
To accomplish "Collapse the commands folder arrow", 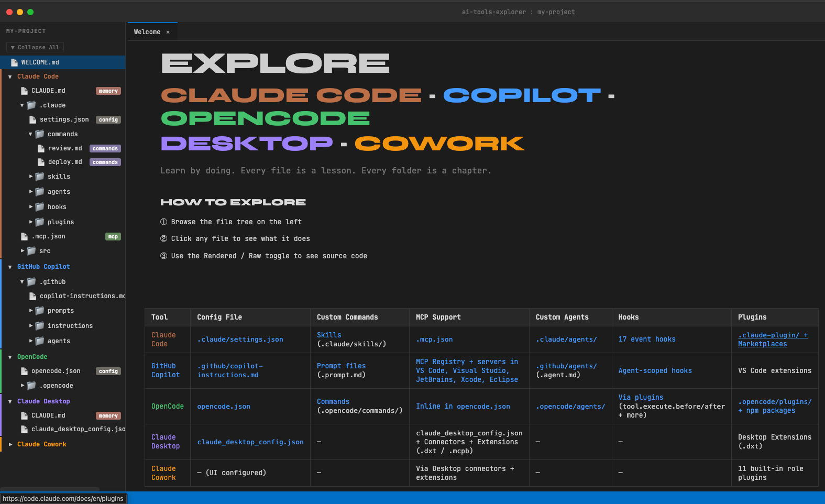I will click(x=30, y=134).
